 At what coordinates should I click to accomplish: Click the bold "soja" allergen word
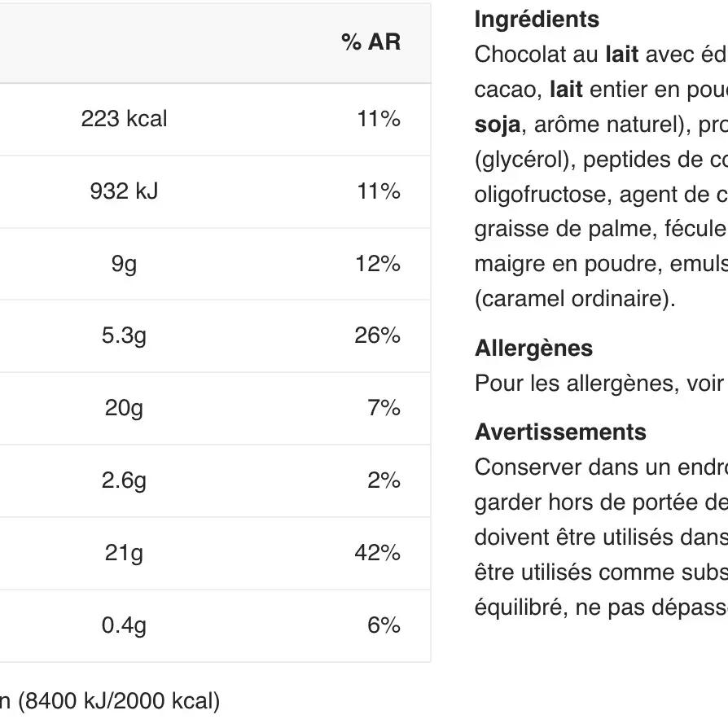pos(497,125)
